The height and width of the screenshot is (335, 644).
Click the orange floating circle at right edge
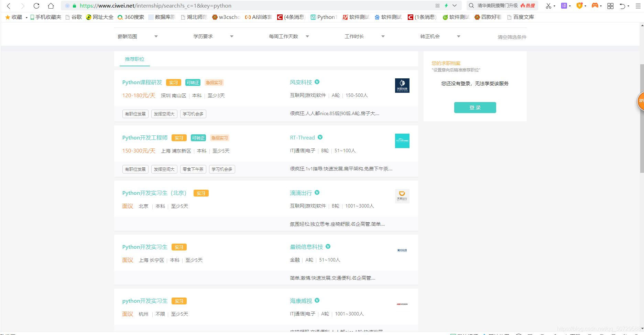point(641,101)
